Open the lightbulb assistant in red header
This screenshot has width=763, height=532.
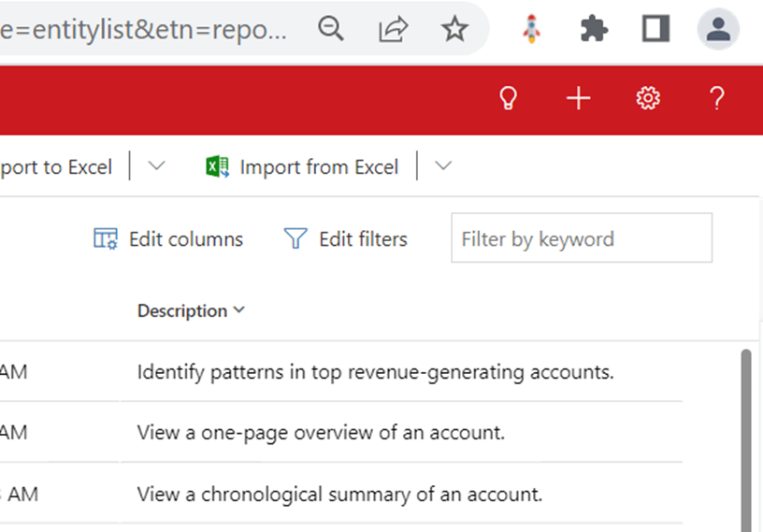509,98
